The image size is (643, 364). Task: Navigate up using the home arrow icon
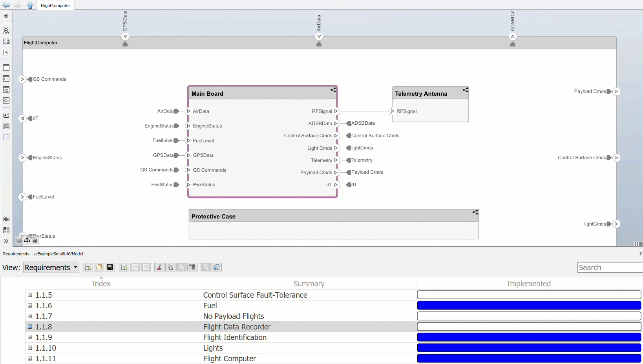pos(30,5)
